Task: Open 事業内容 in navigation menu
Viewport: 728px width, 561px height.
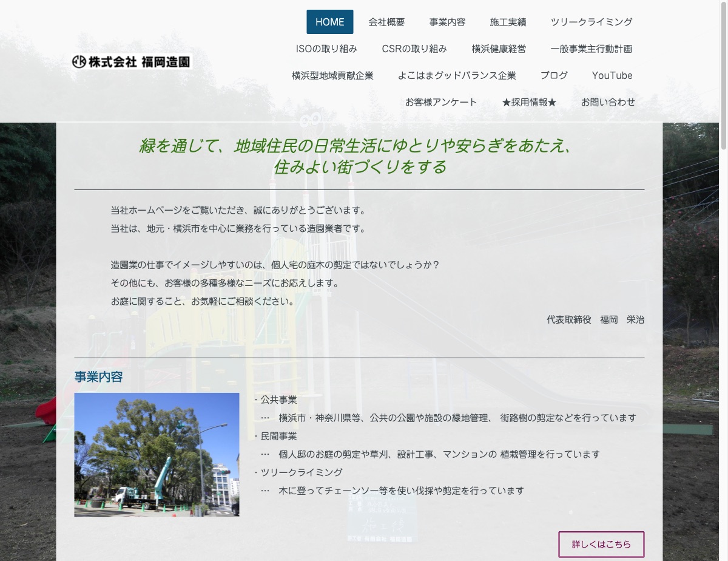Action: (x=447, y=22)
